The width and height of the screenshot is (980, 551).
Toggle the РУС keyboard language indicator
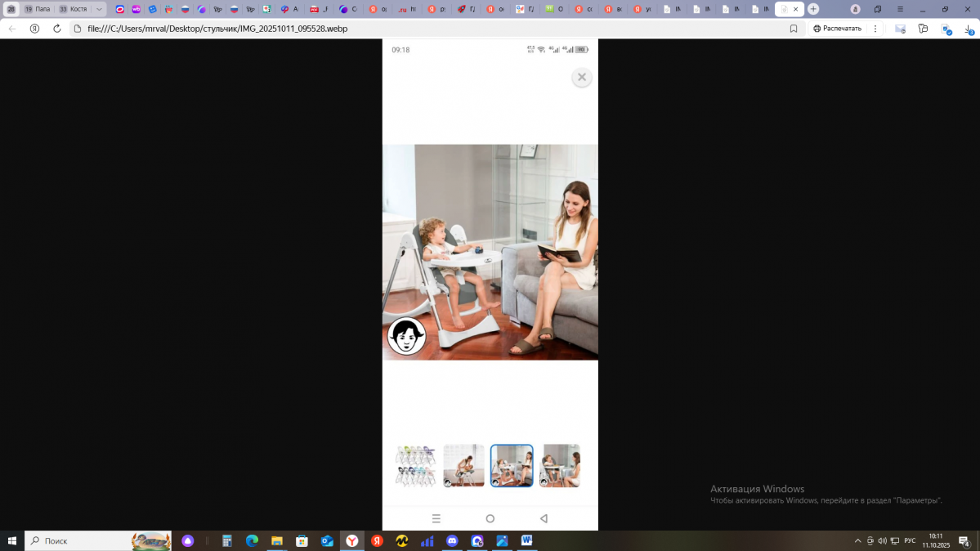click(x=909, y=541)
